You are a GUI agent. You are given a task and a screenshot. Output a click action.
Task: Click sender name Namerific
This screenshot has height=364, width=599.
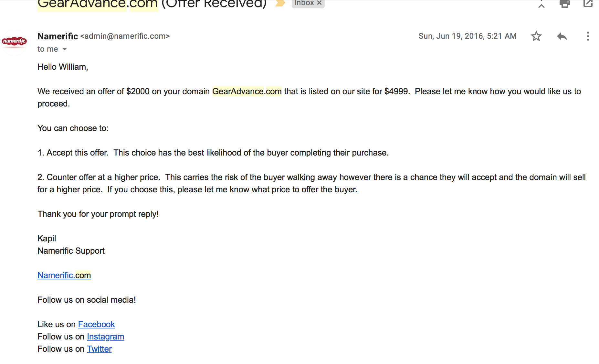pyautogui.click(x=58, y=36)
